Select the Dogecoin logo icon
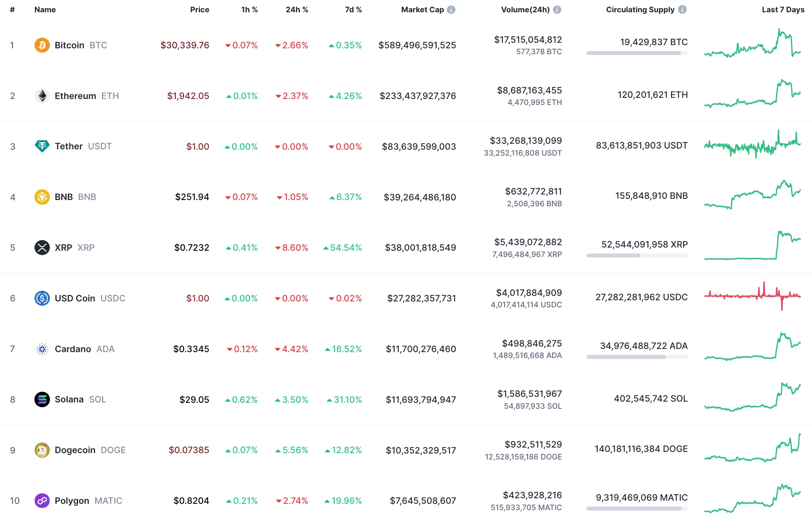The width and height of the screenshot is (812, 526). click(42, 450)
